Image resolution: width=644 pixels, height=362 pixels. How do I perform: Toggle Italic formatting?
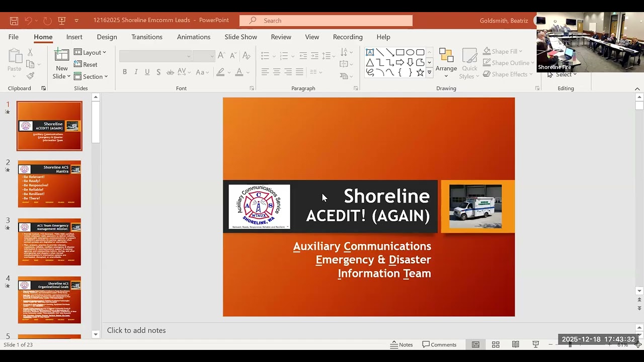[136, 72]
